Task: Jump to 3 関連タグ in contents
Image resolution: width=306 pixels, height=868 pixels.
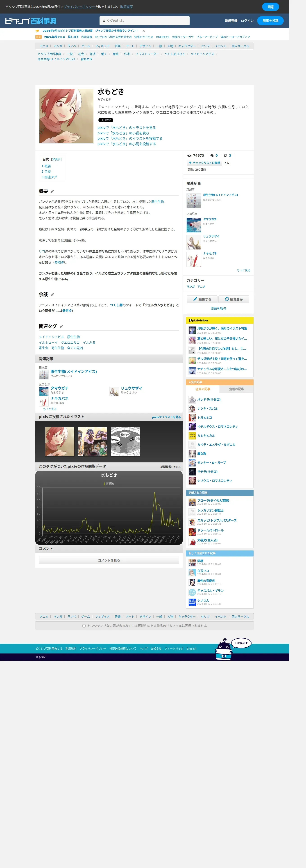Action: click(49, 177)
